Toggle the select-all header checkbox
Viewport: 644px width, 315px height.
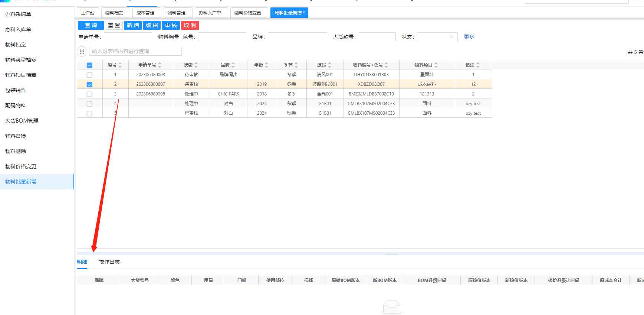[x=89, y=65]
